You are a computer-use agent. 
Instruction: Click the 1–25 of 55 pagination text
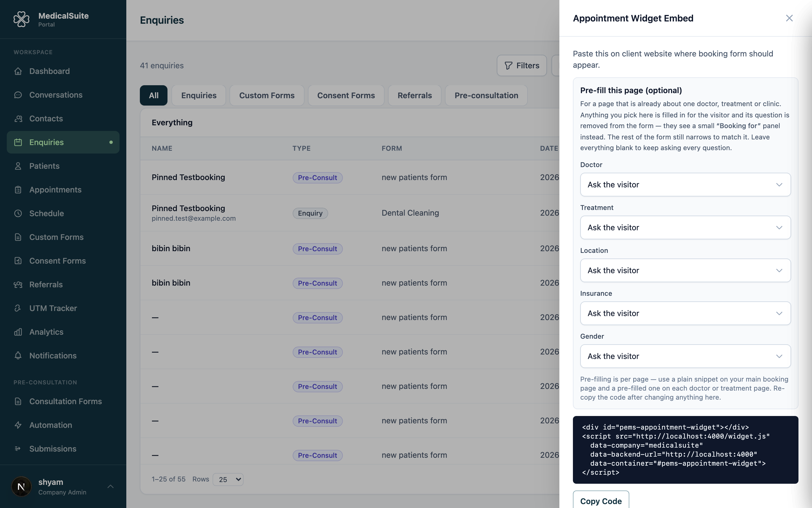coord(168,479)
